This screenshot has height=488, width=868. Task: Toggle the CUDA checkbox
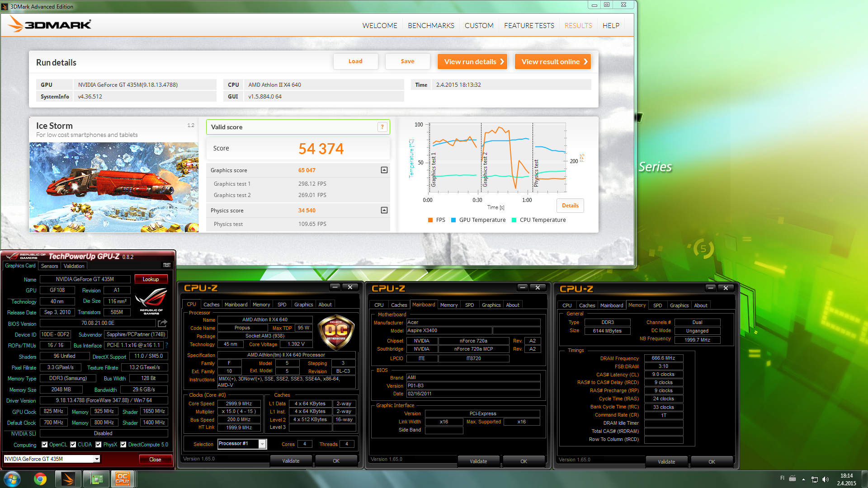(73, 445)
